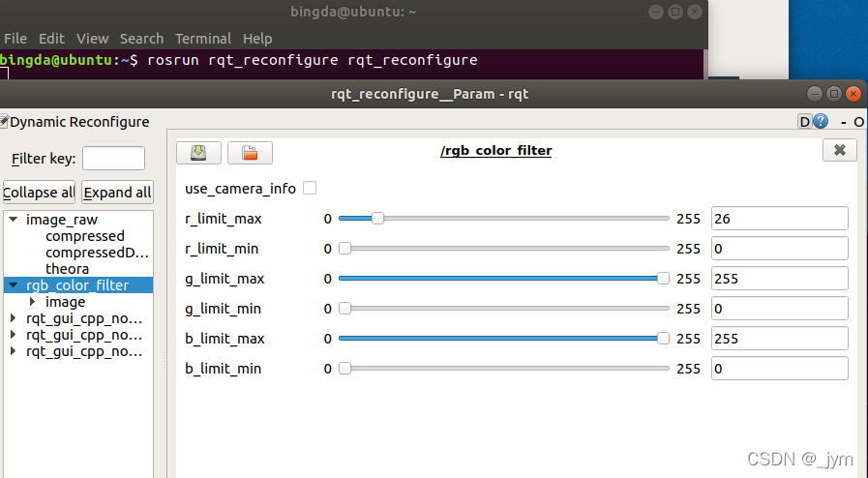Screen dimensions: 868x478
Task: Select the compressedD... tree item
Action: (97, 253)
